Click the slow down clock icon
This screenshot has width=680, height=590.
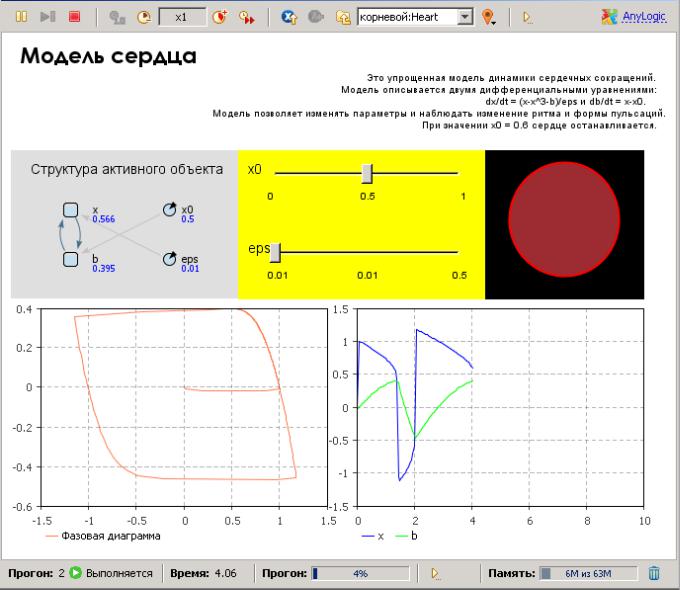pos(144,17)
